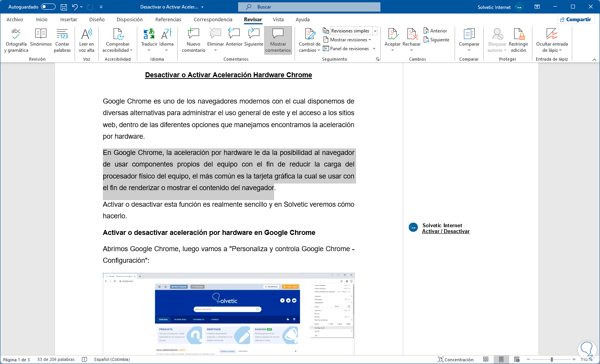Open the Ayuda tab
This screenshot has height=364, width=600.
pyautogui.click(x=303, y=19)
